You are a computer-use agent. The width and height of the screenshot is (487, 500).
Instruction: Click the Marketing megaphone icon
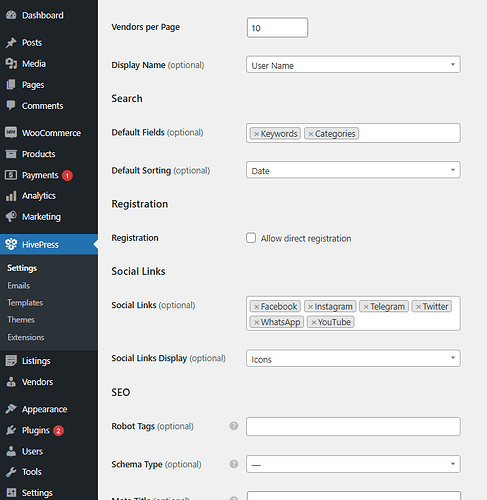pyautogui.click(x=11, y=217)
